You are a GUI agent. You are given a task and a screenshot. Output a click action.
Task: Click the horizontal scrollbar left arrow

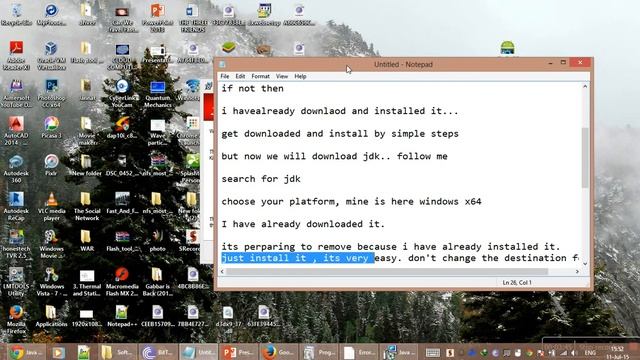222,271
